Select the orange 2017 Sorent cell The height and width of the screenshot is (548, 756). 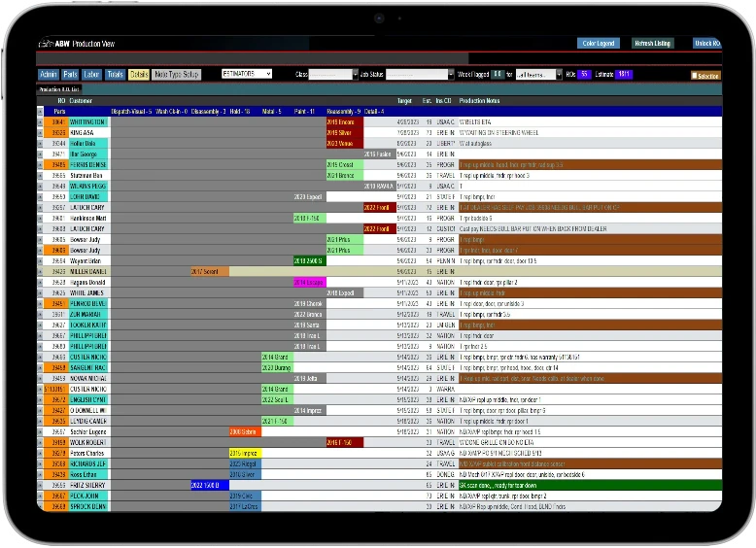pyautogui.click(x=210, y=272)
